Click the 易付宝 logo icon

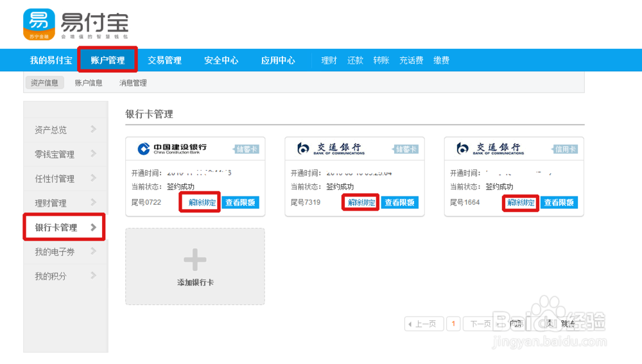39,24
